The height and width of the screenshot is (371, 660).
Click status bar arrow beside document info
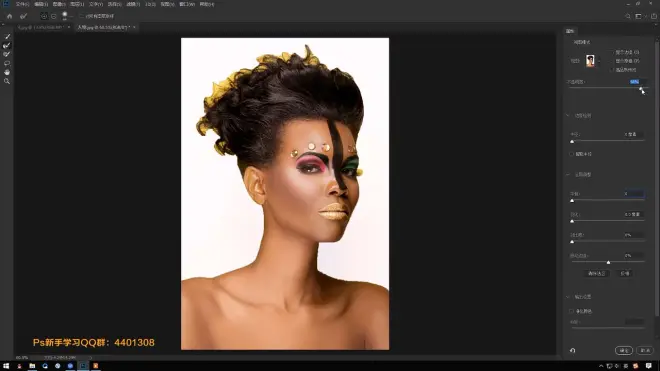coord(90,358)
